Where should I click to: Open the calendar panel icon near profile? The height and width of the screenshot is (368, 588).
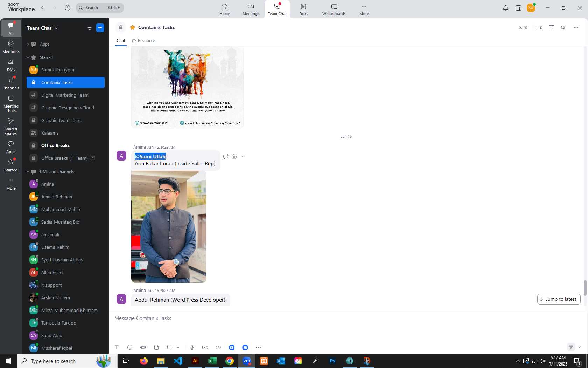click(x=518, y=8)
